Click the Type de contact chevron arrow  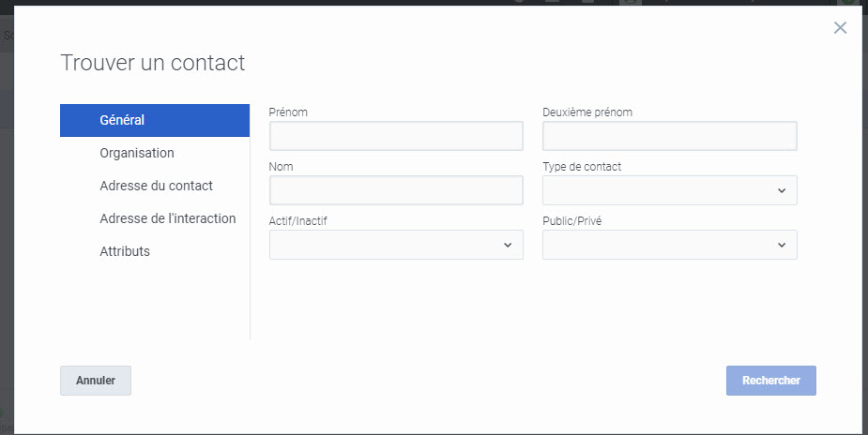pyautogui.click(x=782, y=190)
